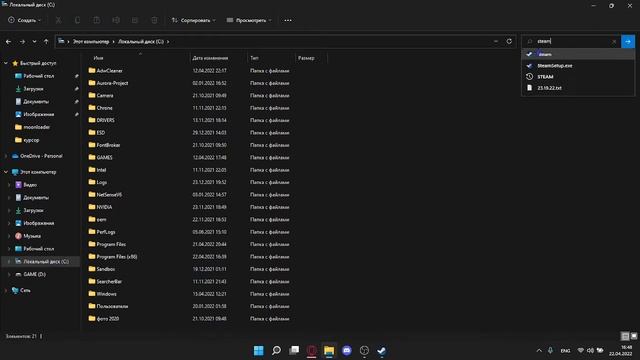Open Рабочий стол under Быстрый доступ
Screen dimensions: 640x360
(x=38, y=76)
